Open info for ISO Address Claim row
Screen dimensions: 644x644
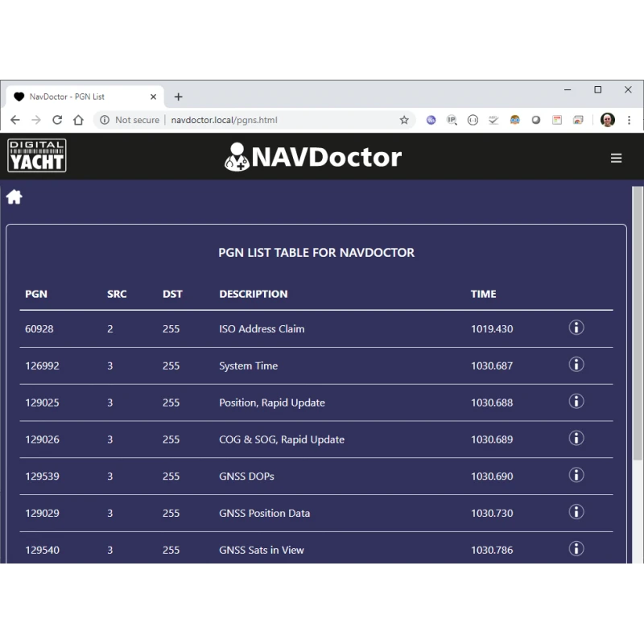point(576,328)
